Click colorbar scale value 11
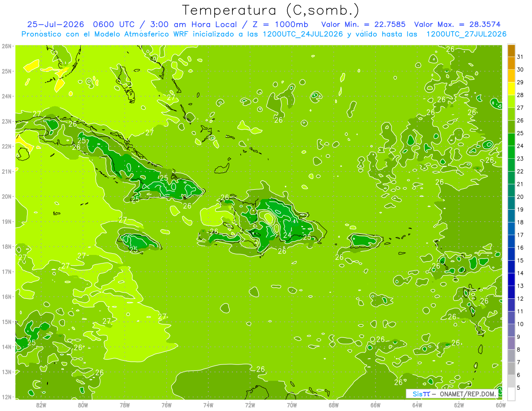532x411 pixels. 520,311
